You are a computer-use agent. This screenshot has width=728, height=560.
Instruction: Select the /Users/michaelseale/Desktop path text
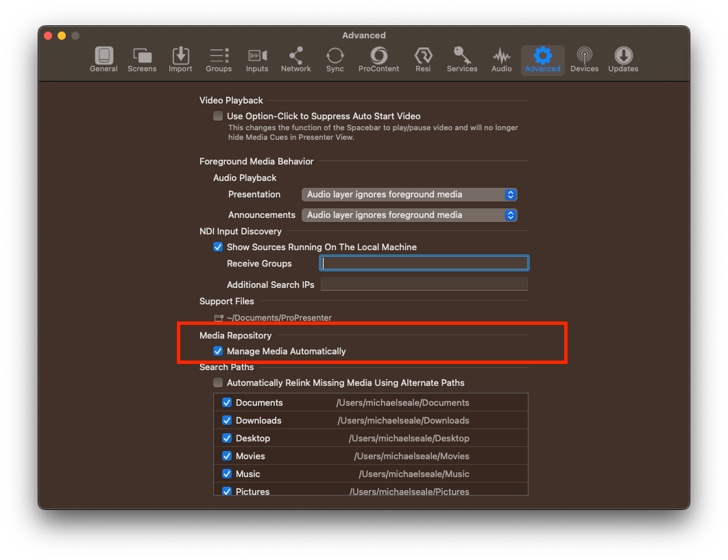(409, 439)
